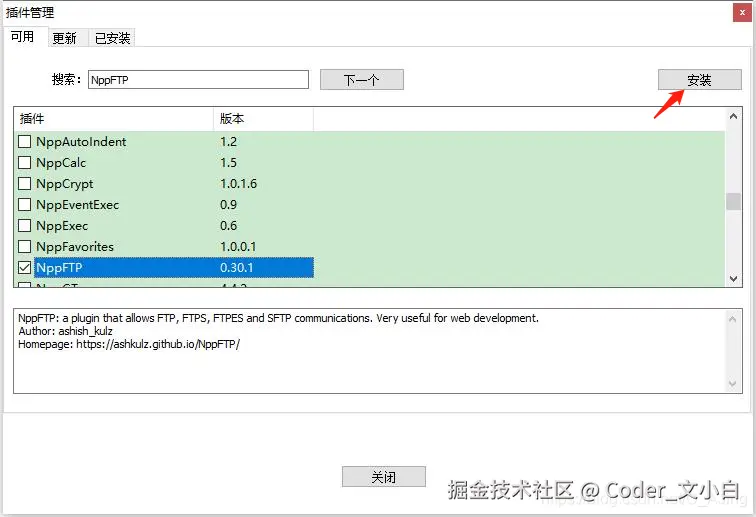Screen dimensions: 756x517
Task: Click the plugin list scrollbar thumb
Action: 733,201
